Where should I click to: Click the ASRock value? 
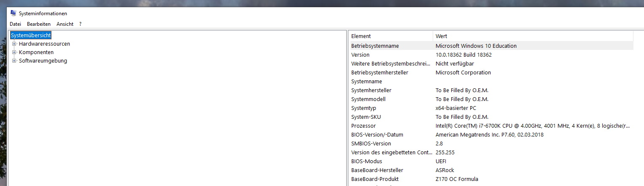pyautogui.click(x=445, y=170)
